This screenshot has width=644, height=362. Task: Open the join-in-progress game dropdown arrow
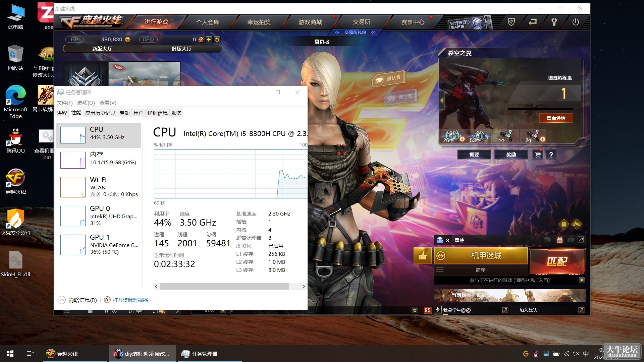coord(582,280)
